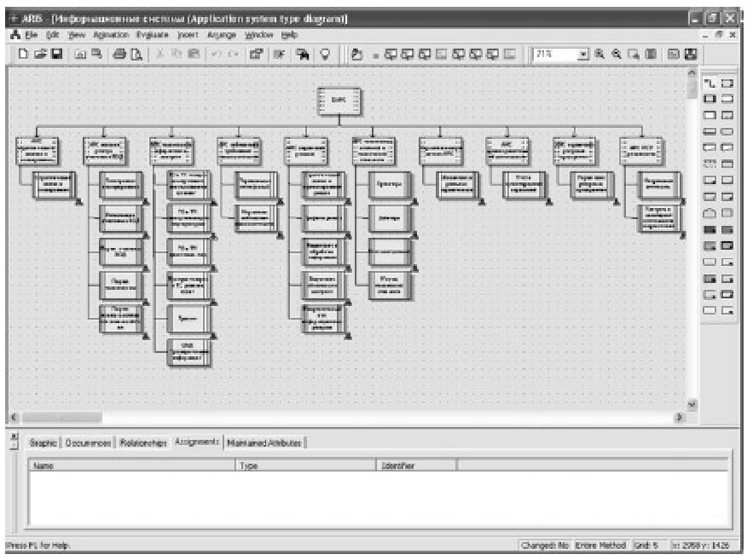Screen dimensions: 753x560
Task: Open the Animation menu
Action: pos(111,35)
